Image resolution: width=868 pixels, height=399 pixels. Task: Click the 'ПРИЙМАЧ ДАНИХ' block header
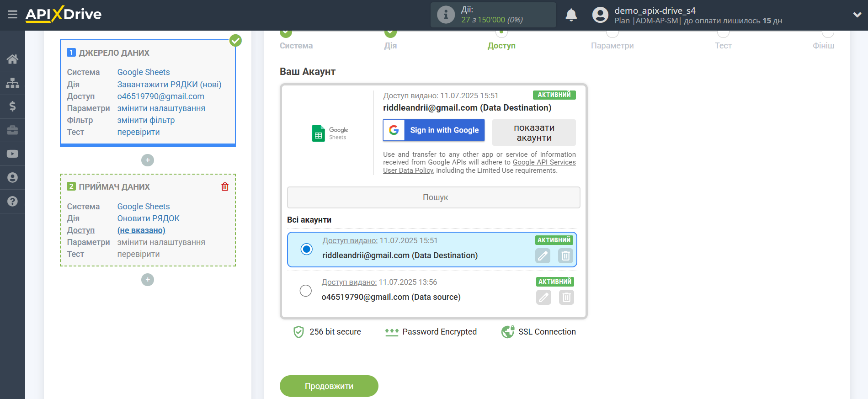[x=114, y=187]
